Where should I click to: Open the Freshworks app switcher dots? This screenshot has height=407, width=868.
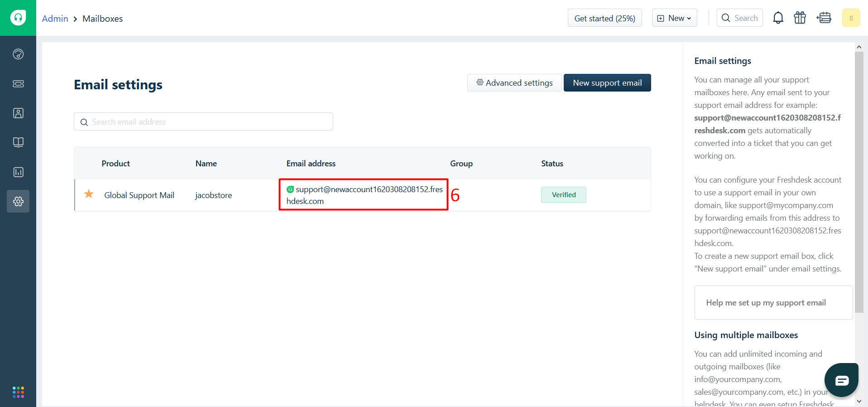pos(18,392)
